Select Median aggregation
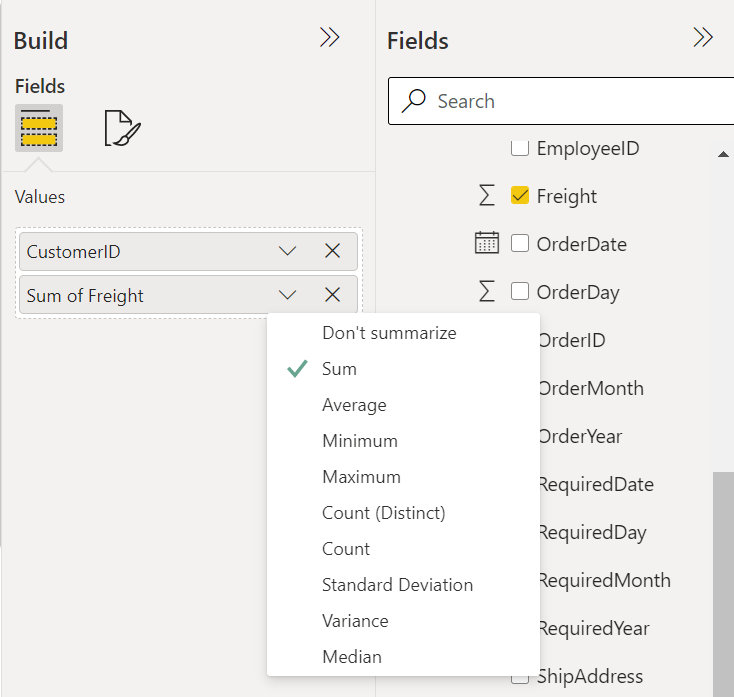Screen dimensions: 734x697 [403, 657]
